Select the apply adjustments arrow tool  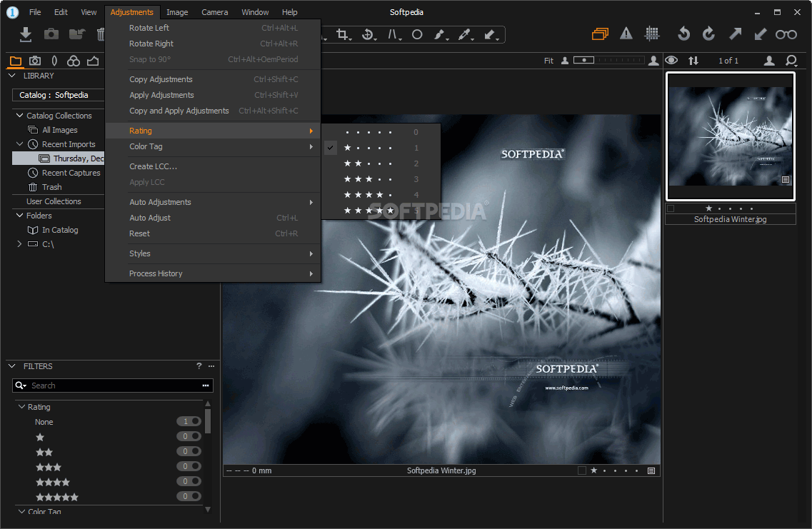(491, 35)
